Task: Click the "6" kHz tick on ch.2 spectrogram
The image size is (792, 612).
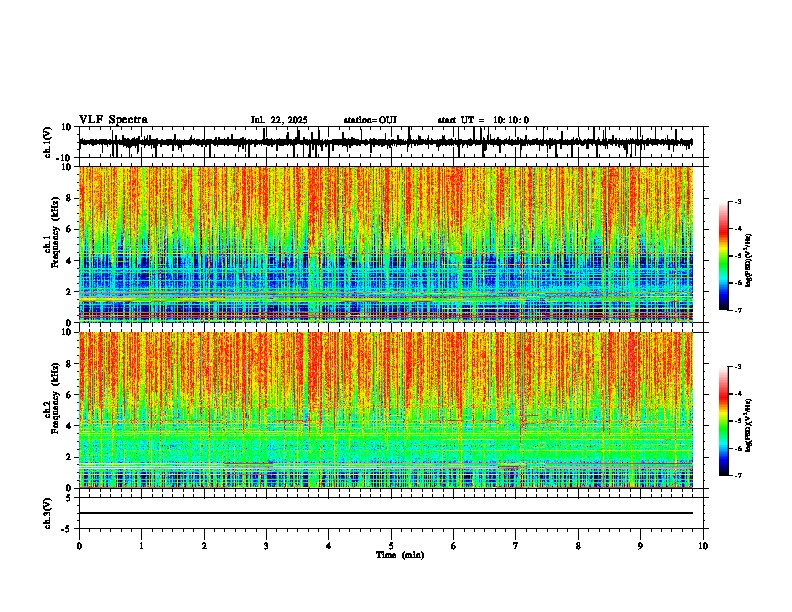Action: point(70,394)
